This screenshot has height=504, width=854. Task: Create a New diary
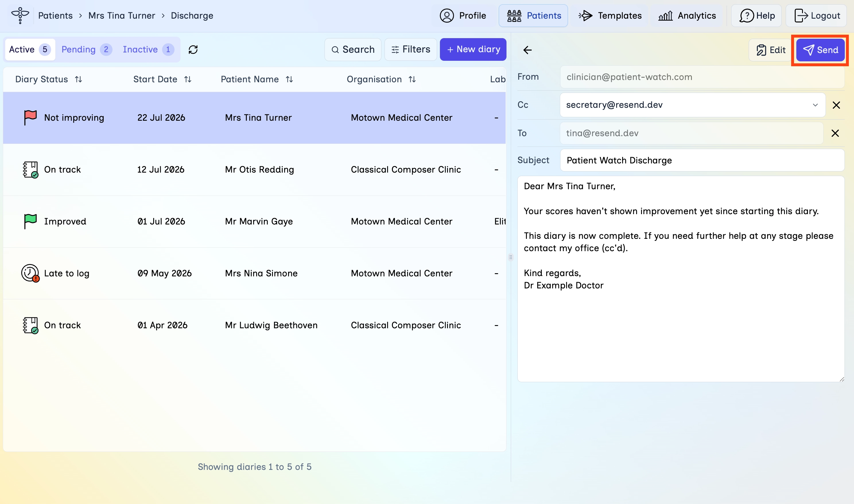473,50
